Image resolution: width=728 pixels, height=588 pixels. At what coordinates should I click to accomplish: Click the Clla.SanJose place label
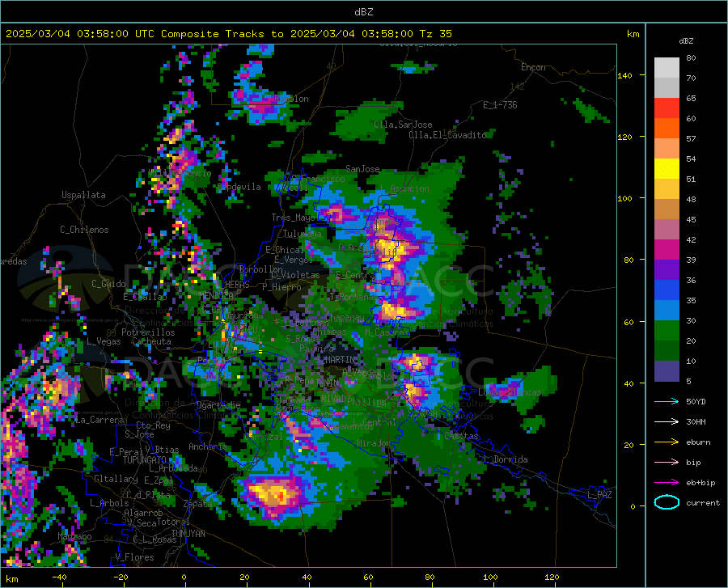pyautogui.click(x=403, y=125)
